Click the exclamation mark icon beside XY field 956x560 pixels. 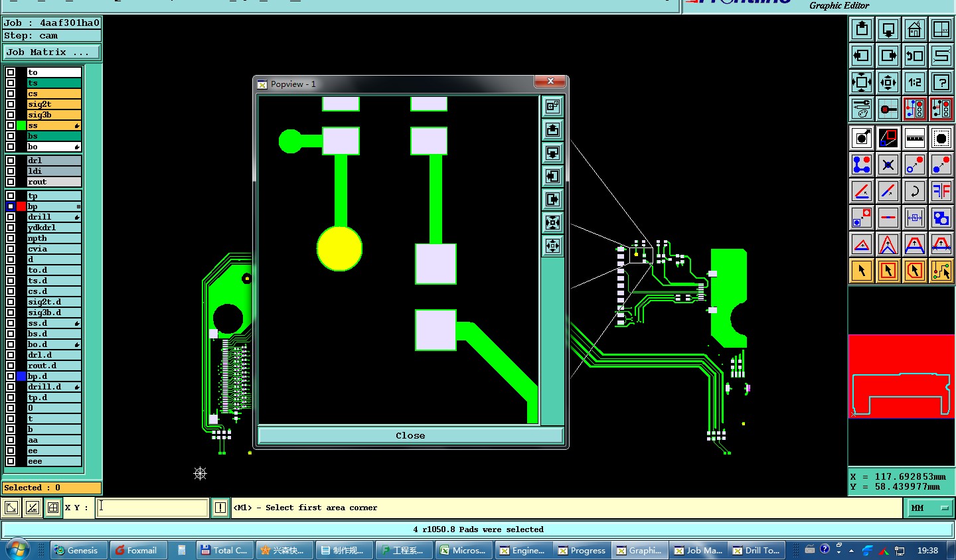click(220, 508)
